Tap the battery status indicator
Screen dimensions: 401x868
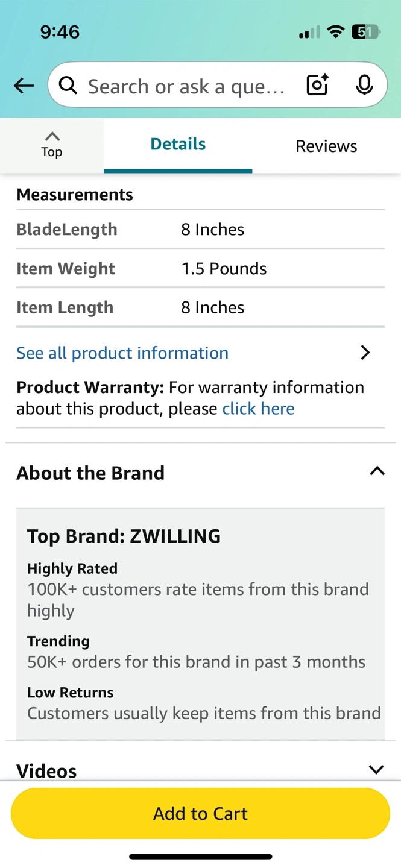(366, 32)
